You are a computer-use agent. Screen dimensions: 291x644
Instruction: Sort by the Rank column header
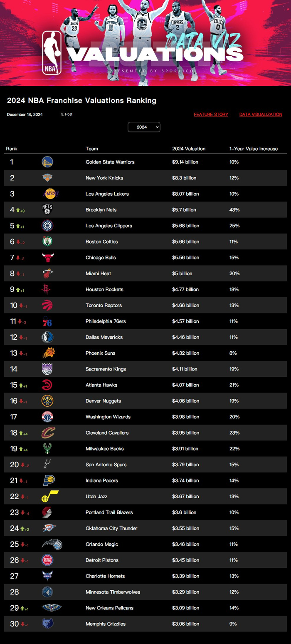[x=11, y=149]
